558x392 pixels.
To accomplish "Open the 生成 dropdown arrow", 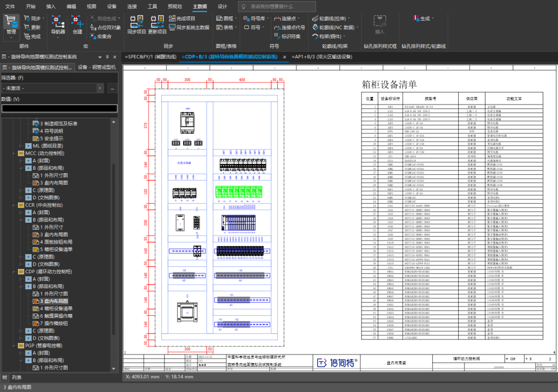I will (x=433, y=18).
